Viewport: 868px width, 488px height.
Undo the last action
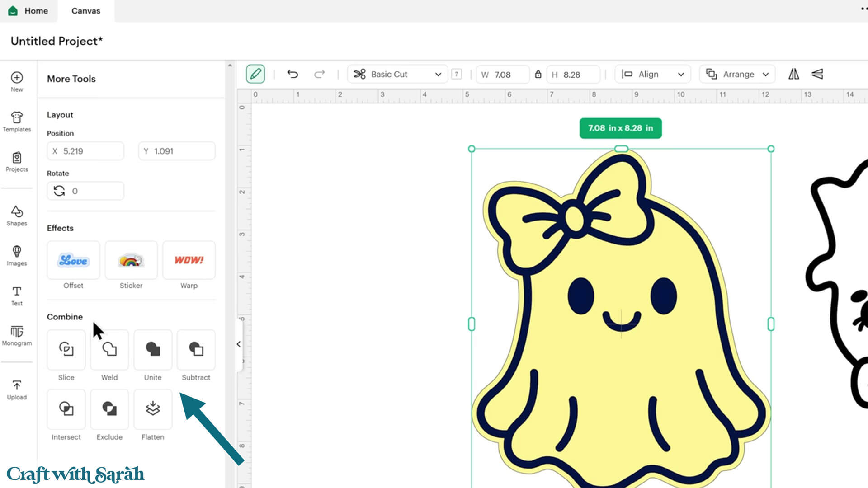click(x=292, y=74)
